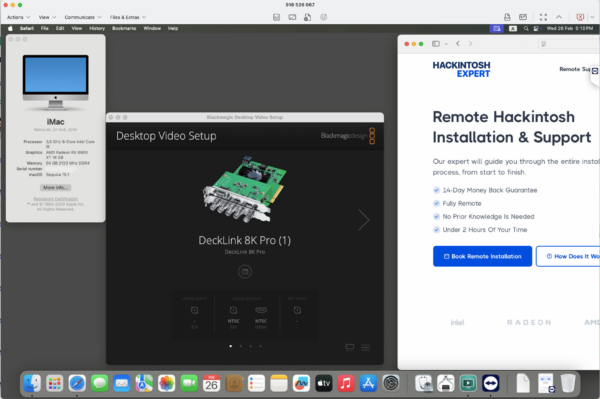600x399 pixels.
Task: Open Control Center from the menu bar
Action: pyautogui.click(x=536, y=28)
